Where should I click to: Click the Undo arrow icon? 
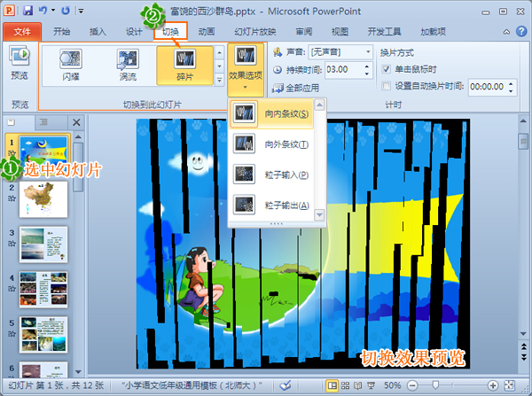tap(43, 11)
